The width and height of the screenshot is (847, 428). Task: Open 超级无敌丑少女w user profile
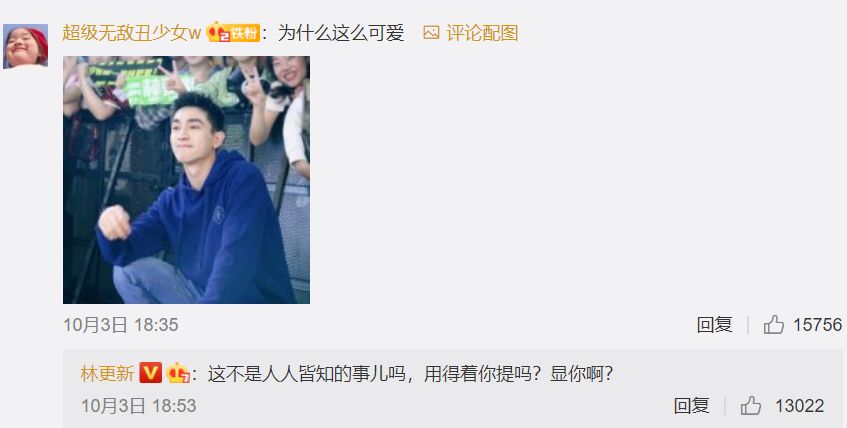(131, 33)
